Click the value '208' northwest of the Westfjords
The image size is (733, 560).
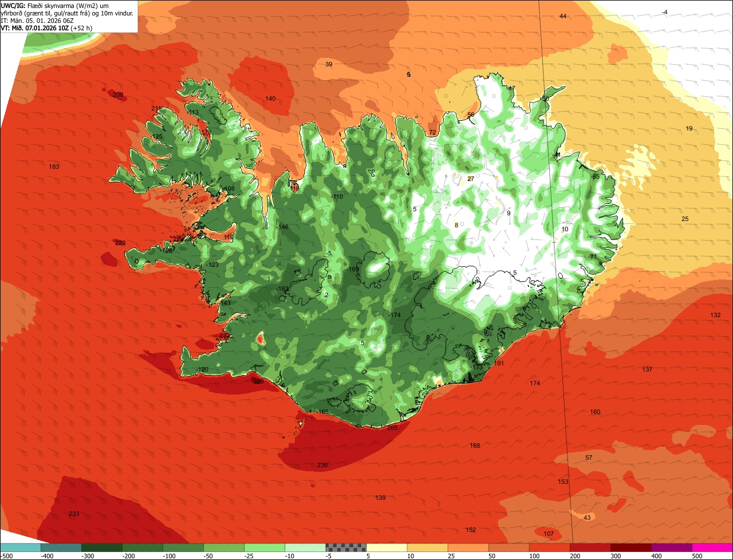[x=118, y=94]
